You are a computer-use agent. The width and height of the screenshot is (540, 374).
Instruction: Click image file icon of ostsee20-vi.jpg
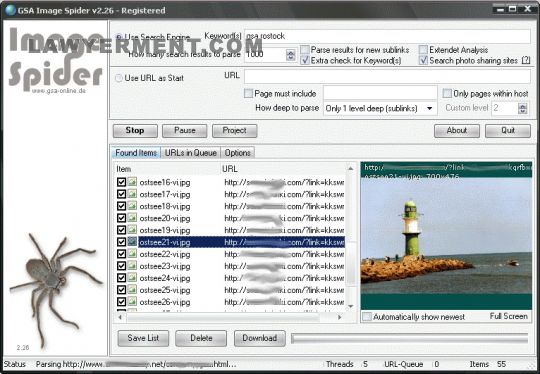tap(132, 218)
